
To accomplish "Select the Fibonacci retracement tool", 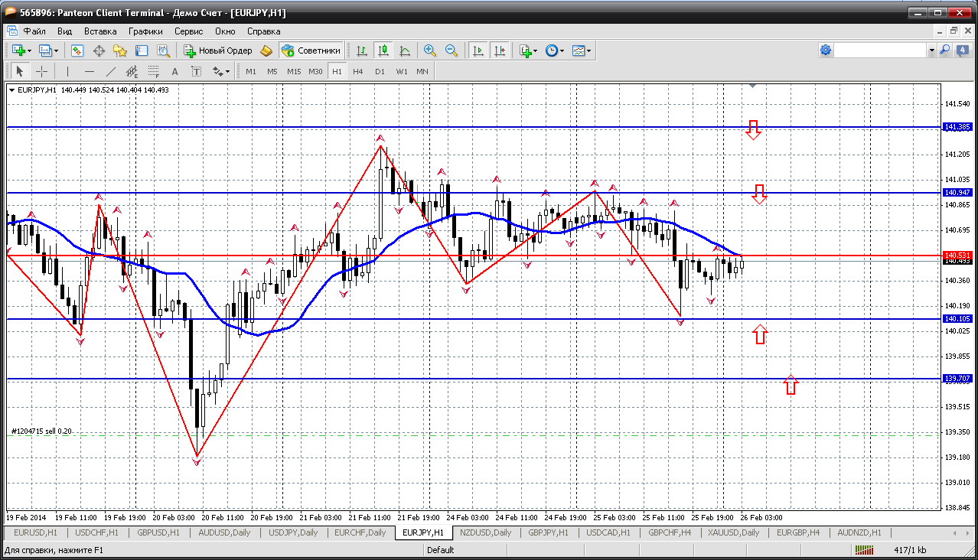I will click(x=154, y=71).
